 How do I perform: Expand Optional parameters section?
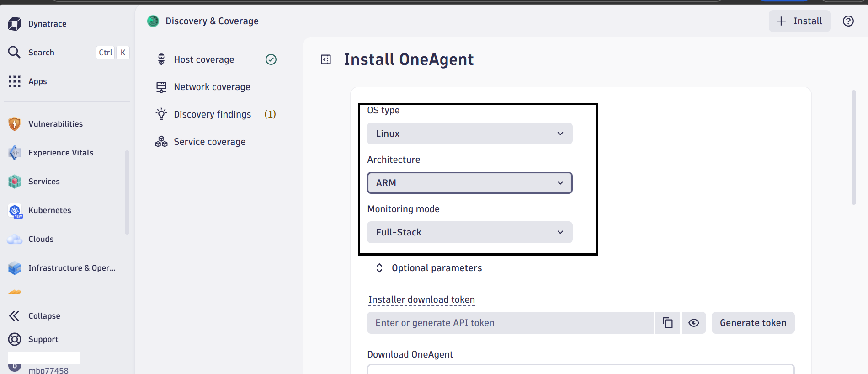coord(428,268)
